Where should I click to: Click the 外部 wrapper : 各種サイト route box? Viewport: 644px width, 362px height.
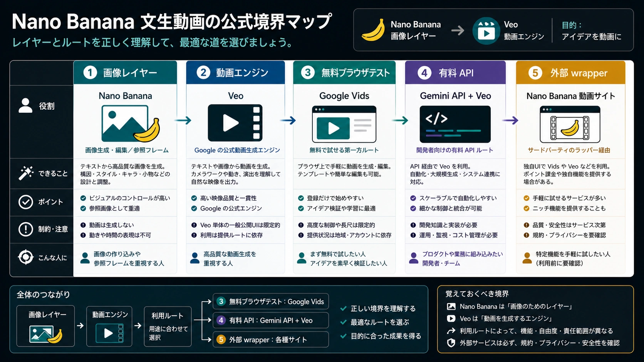point(271,340)
